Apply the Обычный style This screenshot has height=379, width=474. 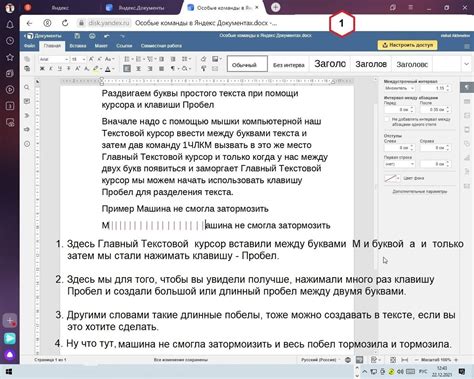247,64
